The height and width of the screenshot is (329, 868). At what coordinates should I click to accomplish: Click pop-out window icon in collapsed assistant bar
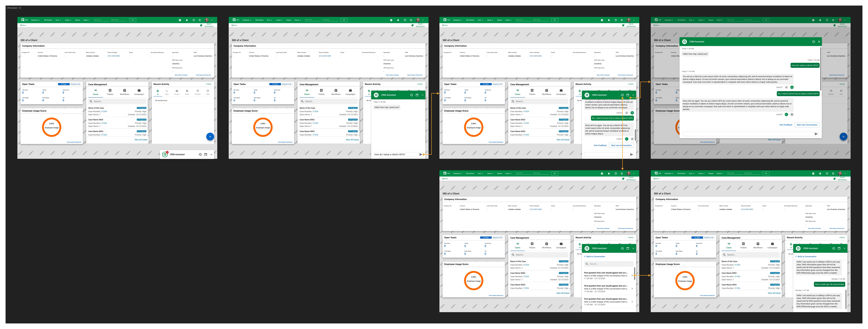click(206, 154)
